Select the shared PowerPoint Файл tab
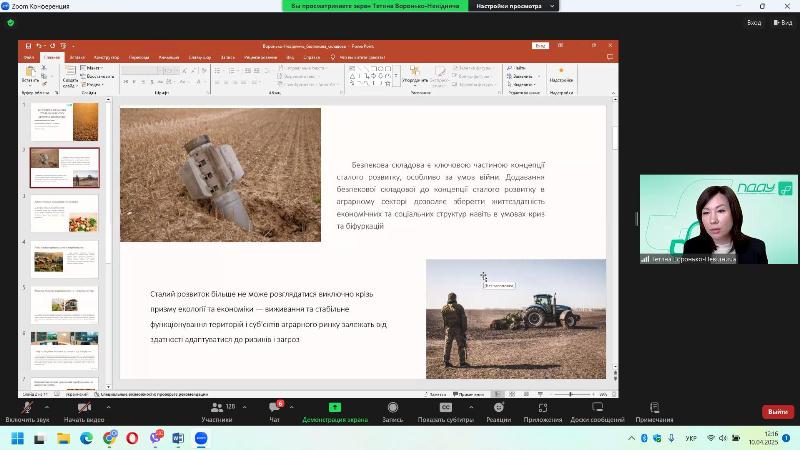This screenshot has width=800, height=450. (x=29, y=58)
